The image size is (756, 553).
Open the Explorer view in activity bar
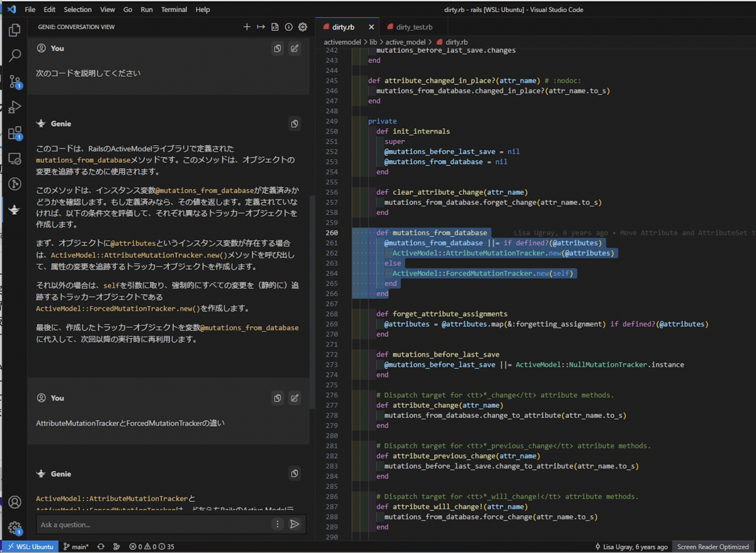click(14, 30)
